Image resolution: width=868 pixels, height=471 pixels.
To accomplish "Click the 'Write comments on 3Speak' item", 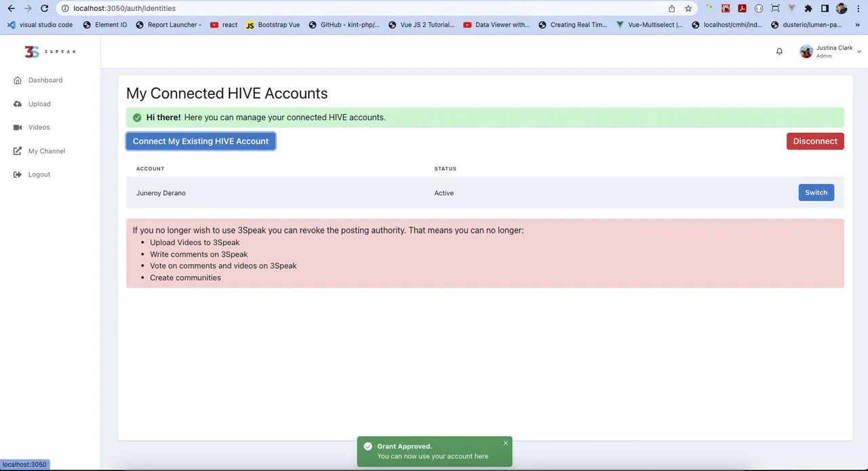I will click(199, 254).
